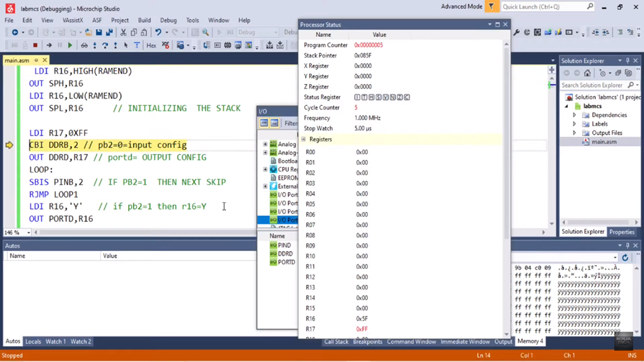Click the green Continue debugging play icon
644x362 pixels.
tap(70, 46)
